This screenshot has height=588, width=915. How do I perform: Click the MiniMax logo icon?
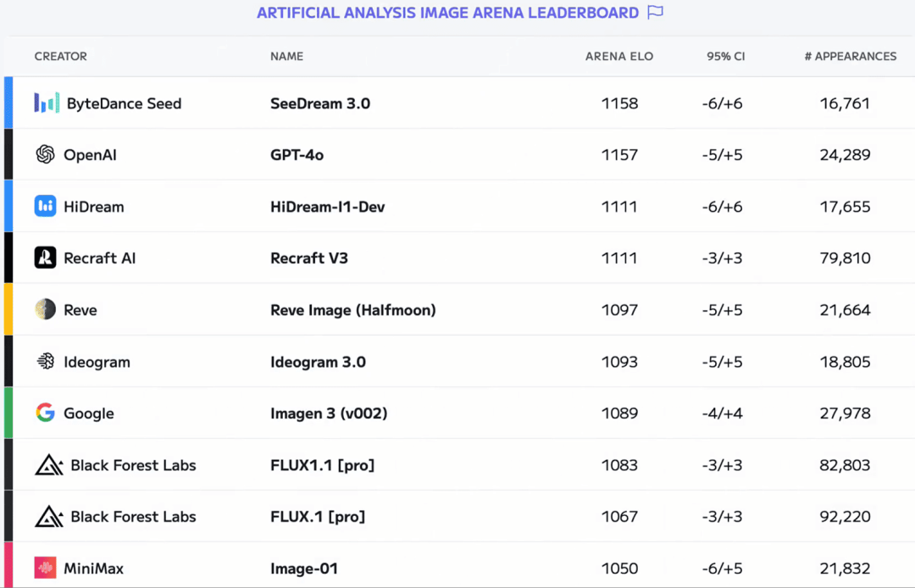pyautogui.click(x=46, y=568)
